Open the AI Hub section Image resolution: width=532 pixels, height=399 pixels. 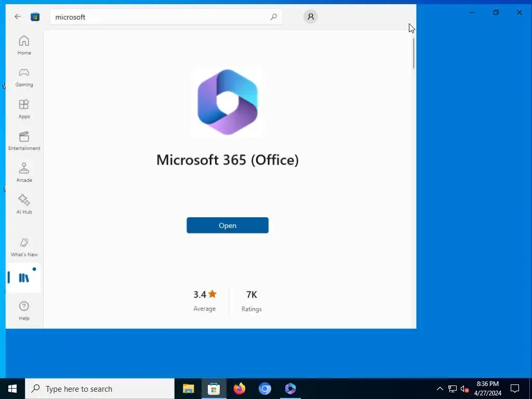[24, 204]
